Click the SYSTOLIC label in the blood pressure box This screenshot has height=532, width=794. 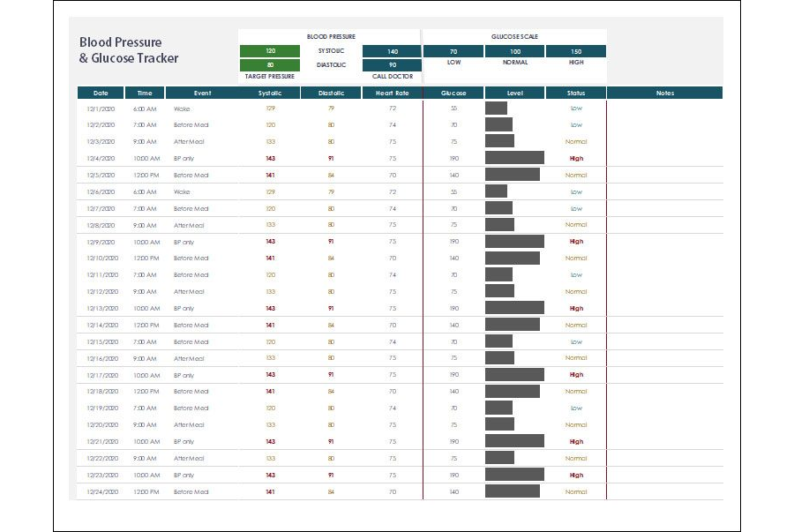[331, 51]
